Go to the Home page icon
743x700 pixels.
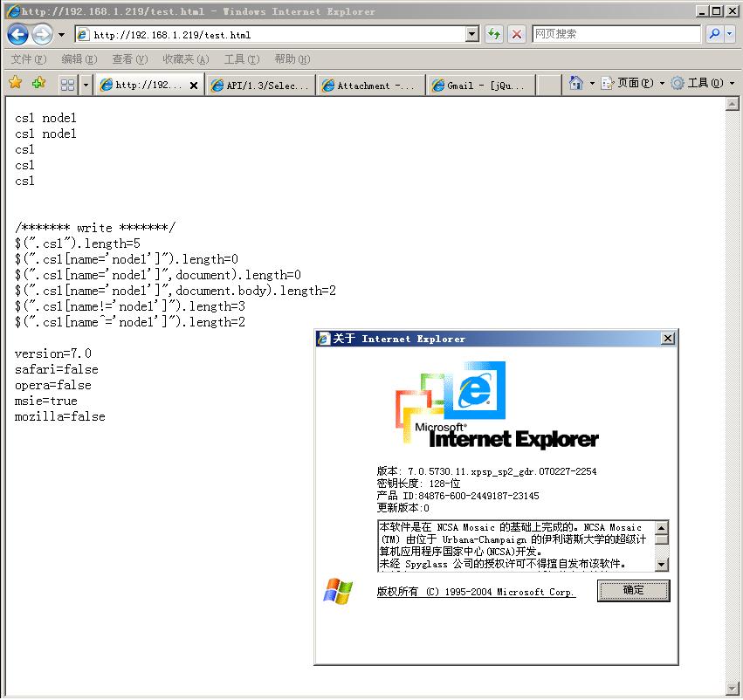coord(576,84)
